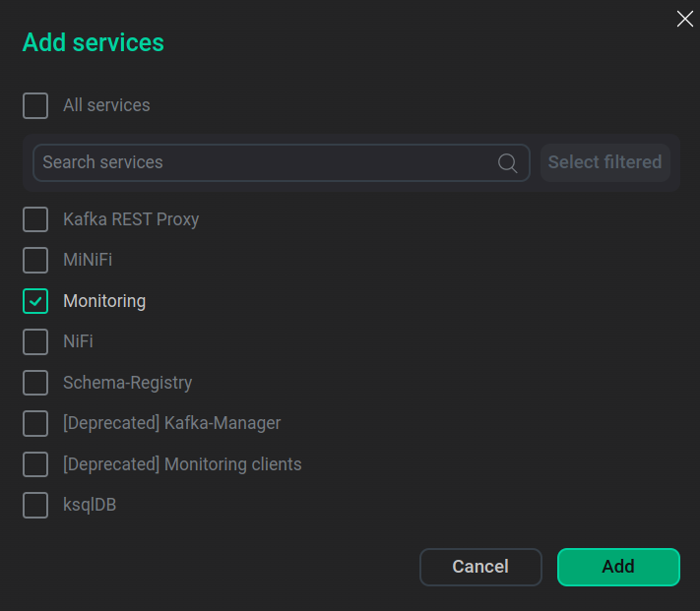
Task: Check the [Deprecated] Kafka-Manager box
Action: click(35, 423)
